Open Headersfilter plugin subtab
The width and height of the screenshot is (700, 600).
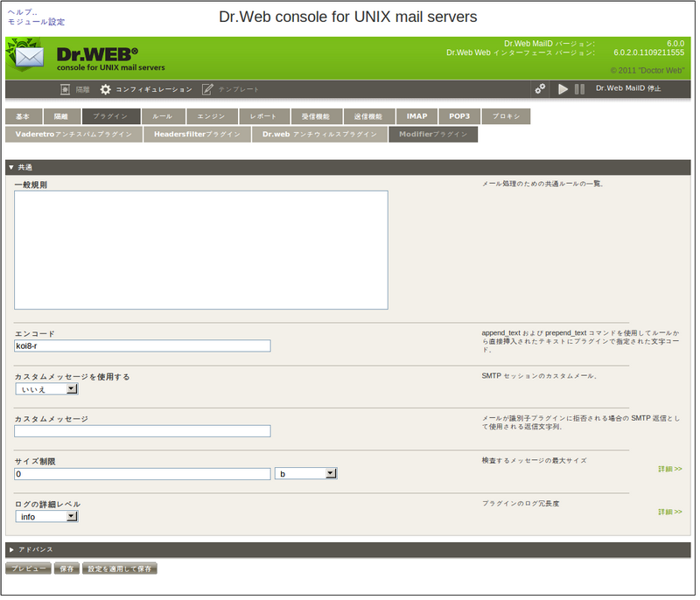(197, 135)
